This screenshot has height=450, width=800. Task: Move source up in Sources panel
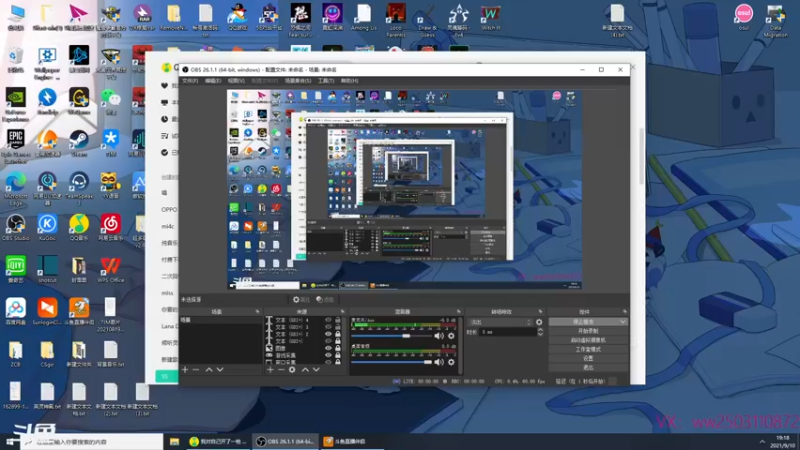[x=305, y=369]
